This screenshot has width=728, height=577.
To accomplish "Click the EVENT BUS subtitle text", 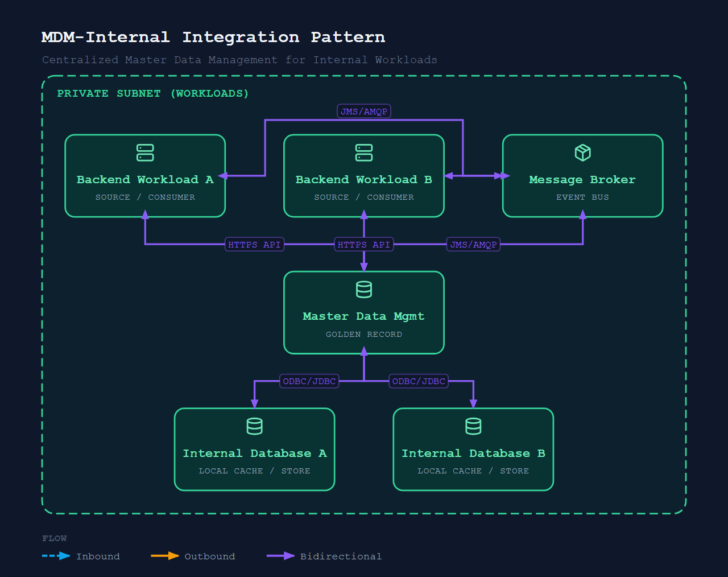I will 582,197.
